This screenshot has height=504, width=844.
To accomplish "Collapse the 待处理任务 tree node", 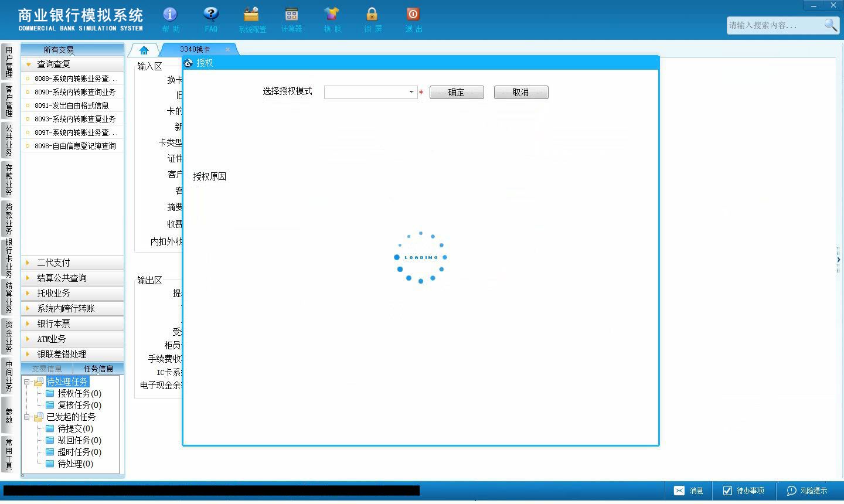I will (x=27, y=382).
